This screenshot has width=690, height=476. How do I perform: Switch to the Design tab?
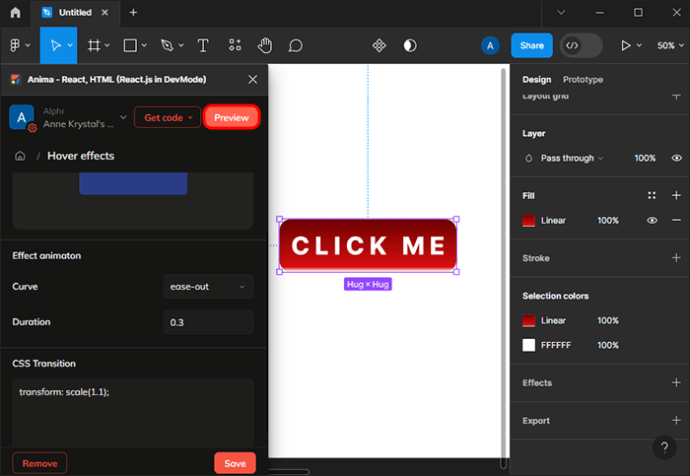coord(536,79)
